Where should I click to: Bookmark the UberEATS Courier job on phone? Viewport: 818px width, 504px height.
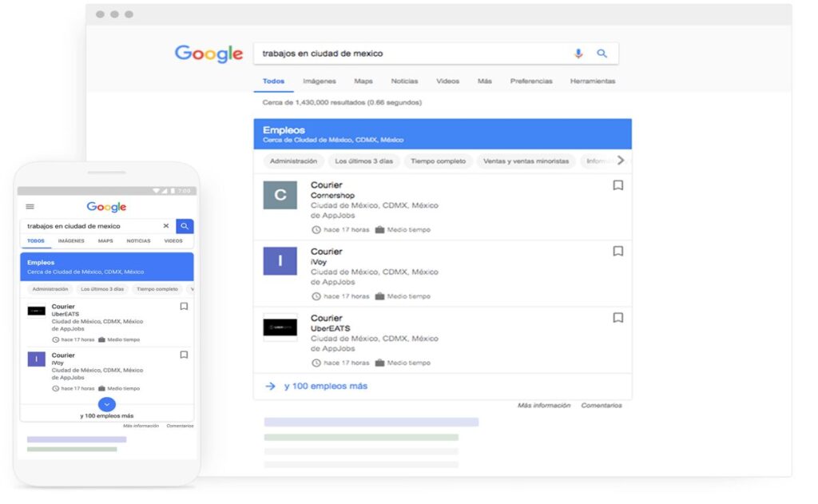click(184, 307)
